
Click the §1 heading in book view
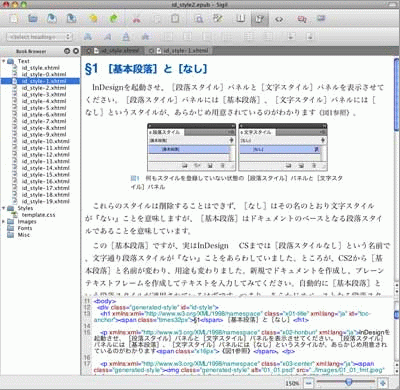coord(146,69)
